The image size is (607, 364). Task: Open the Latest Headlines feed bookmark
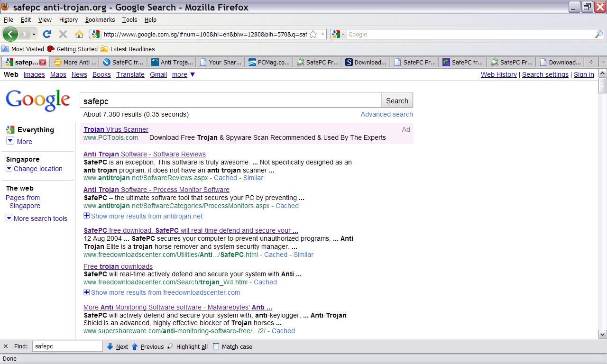128,49
